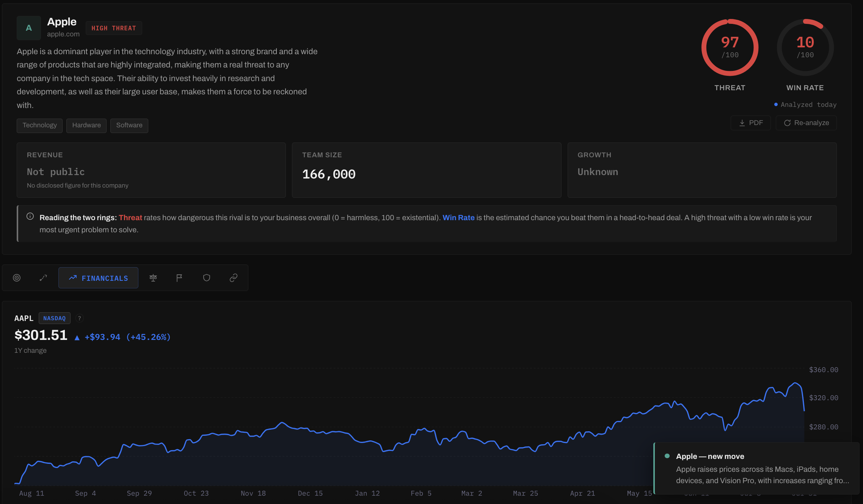Select the link sources tab icon
Viewport: 863px width, 504px height.
[x=234, y=278]
